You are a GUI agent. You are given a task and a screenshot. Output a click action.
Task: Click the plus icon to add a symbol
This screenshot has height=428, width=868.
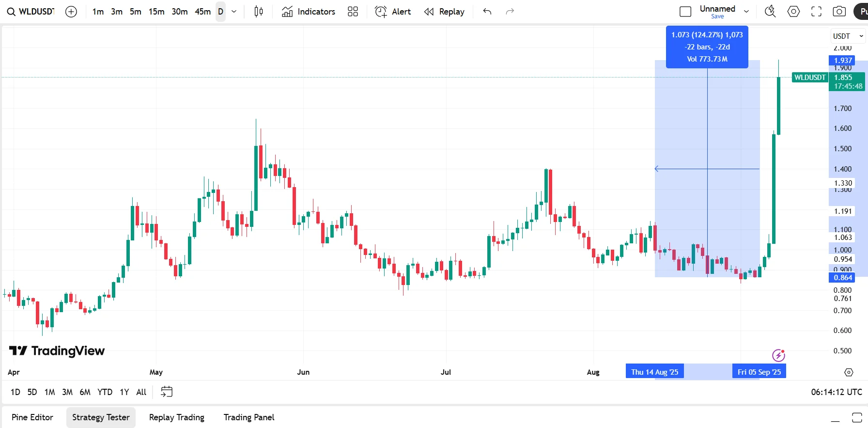tap(71, 11)
